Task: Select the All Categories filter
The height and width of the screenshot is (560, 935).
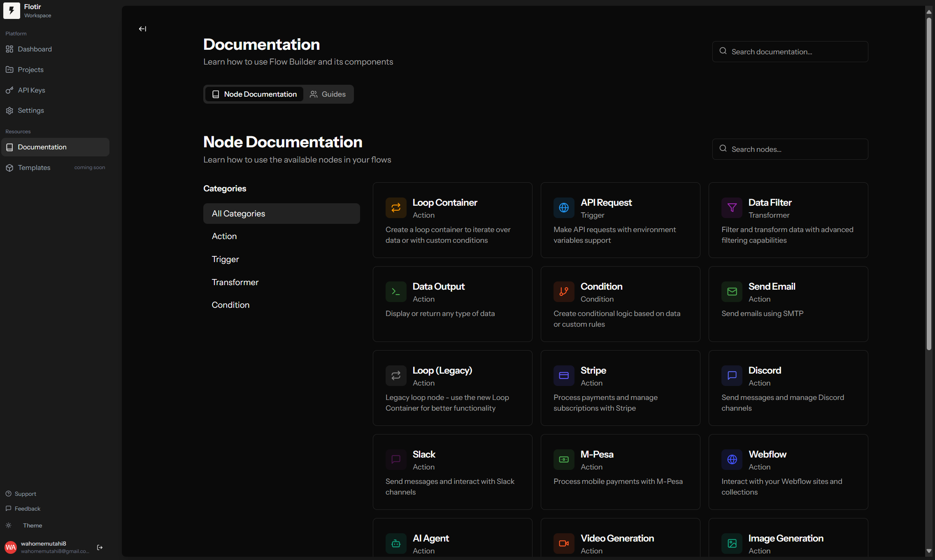Action: [281, 214]
